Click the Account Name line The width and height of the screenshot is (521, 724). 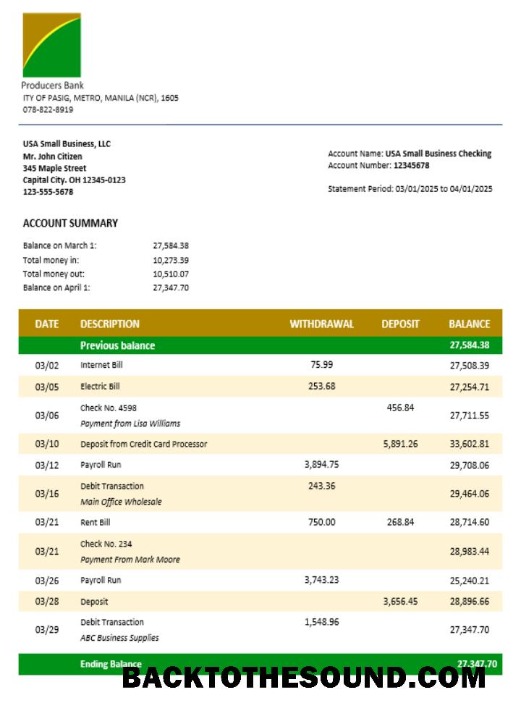(x=410, y=154)
